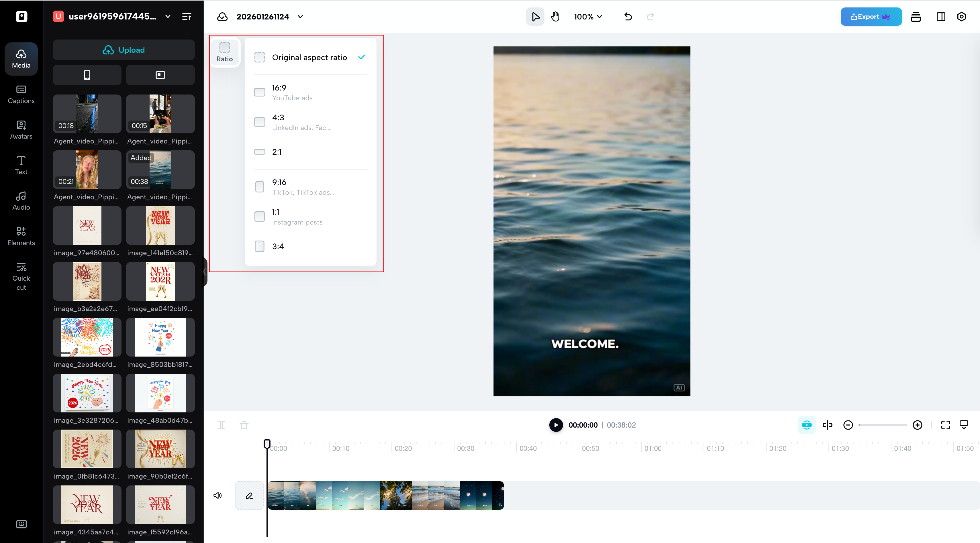Click the timeline zoom in plus button
The width and height of the screenshot is (980, 543).
917,425
